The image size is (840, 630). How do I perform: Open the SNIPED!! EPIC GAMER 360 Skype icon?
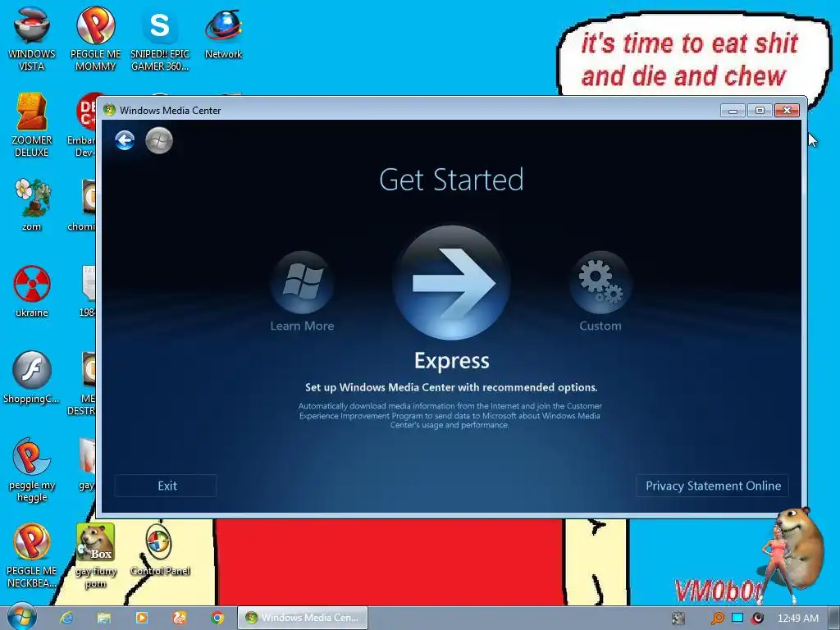point(160,39)
